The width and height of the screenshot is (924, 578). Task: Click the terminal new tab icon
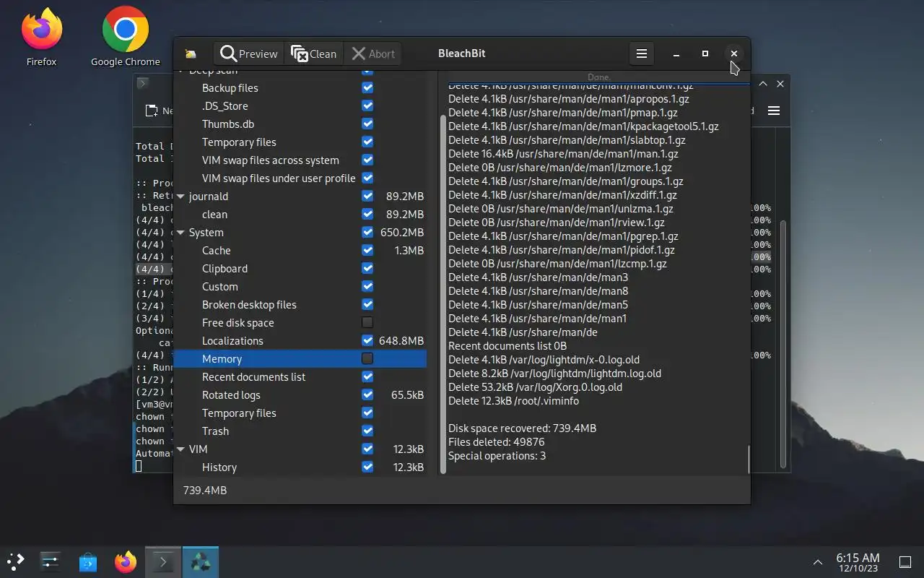(152, 111)
